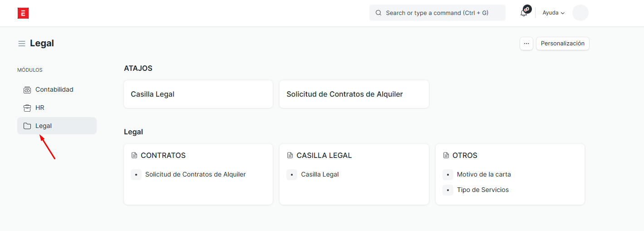The width and height of the screenshot is (644, 231).
Task: Open the notifications bell icon
Action: pos(524,13)
